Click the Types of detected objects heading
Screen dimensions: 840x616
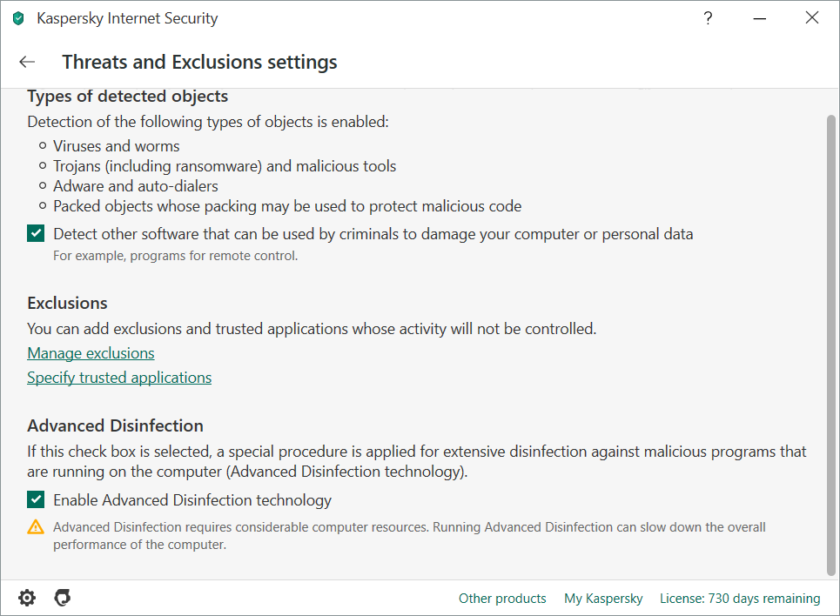[127, 96]
